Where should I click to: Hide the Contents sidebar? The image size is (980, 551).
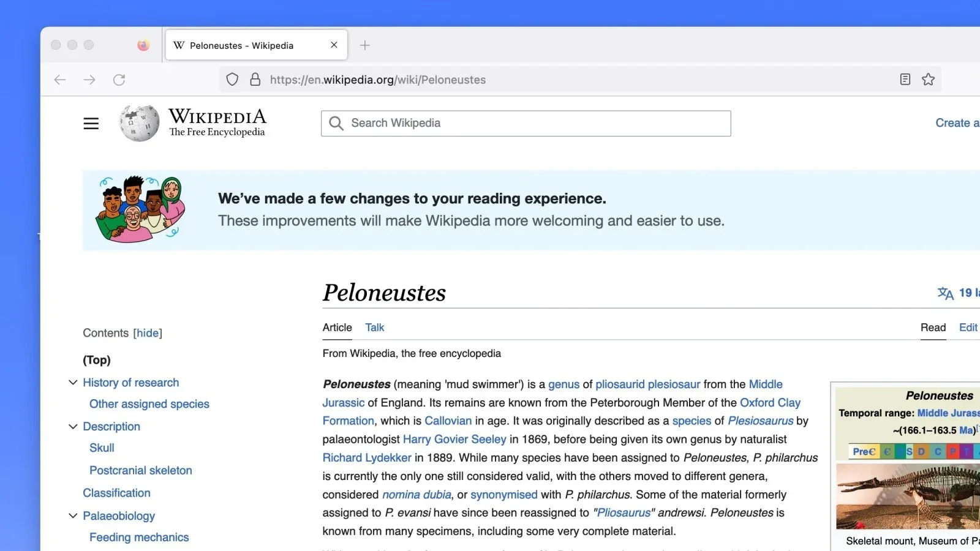[148, 333]
